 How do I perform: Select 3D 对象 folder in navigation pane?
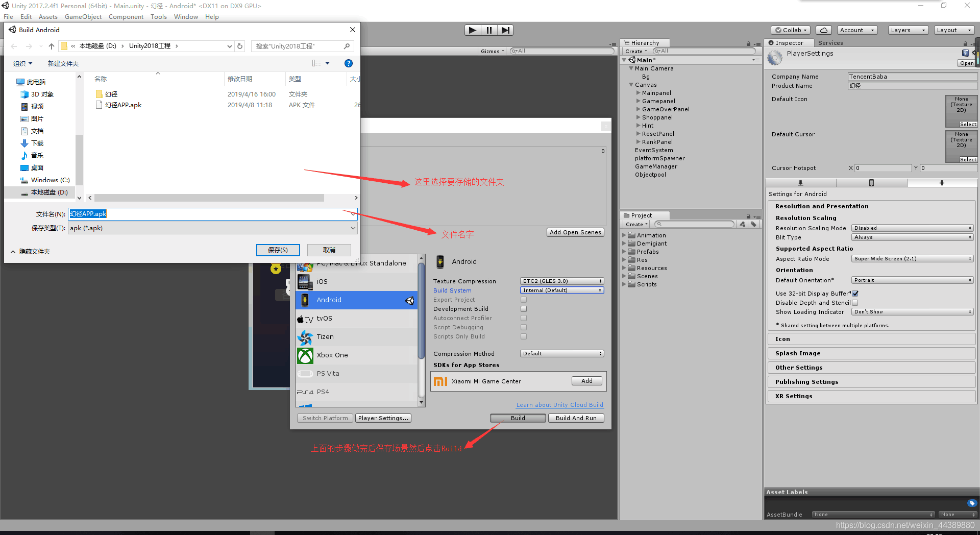pyautogui.click(x=37, y=94)
